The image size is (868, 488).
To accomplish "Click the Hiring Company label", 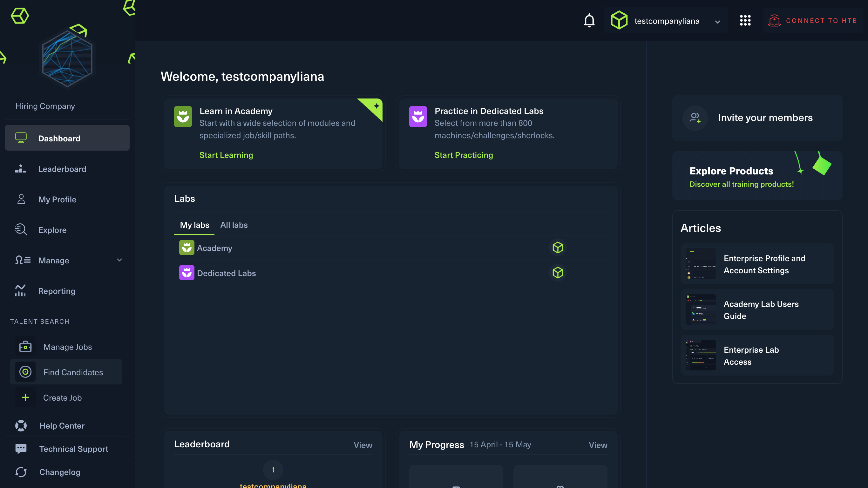I will pyautogui.click(x=45, y=106).
